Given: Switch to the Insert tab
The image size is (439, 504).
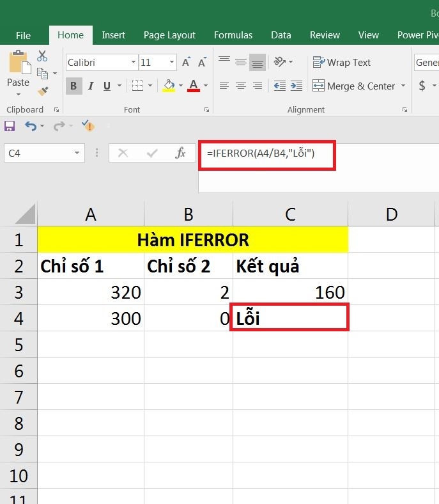Looking at the screenshot, I should tap(113, 35).
